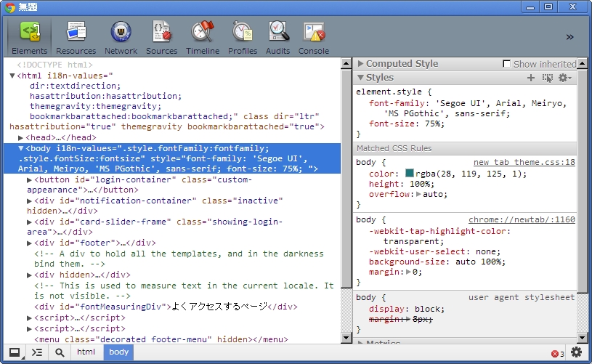
Task: Click the 'user agent stylesheet' label
Action: point(522,298)
